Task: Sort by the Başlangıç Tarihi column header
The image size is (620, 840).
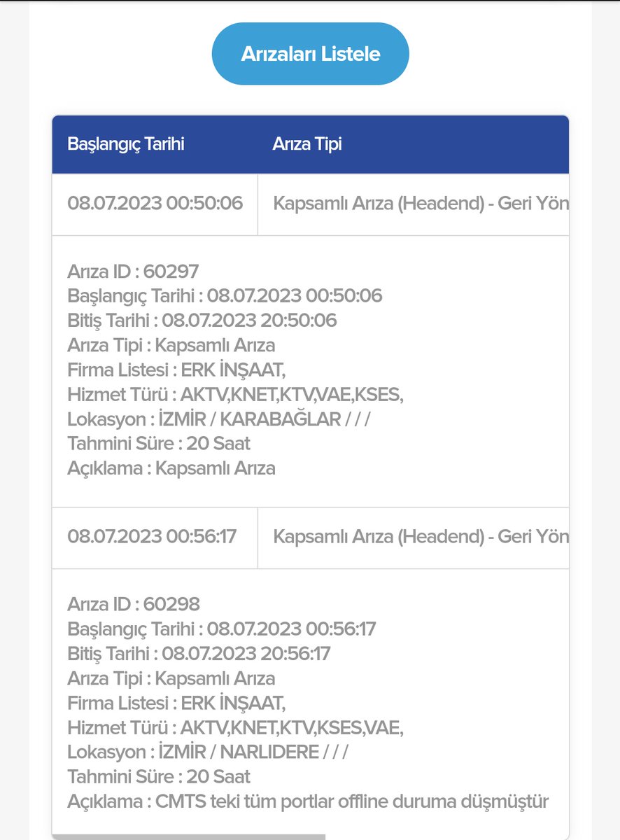Action: 126,145
